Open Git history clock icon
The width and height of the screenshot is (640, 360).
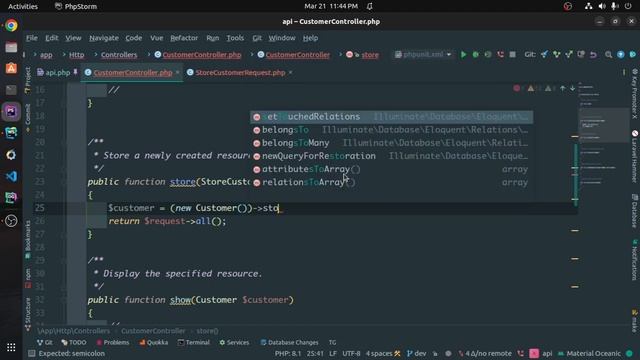coord(581,54)
